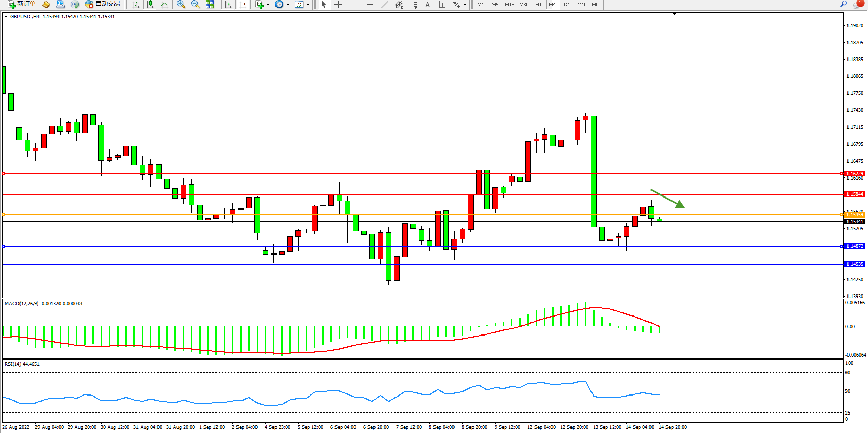This screenshot has height=434, width=868.
Task: Switch chart to bar chart display
Action: [x=135, y=5]
